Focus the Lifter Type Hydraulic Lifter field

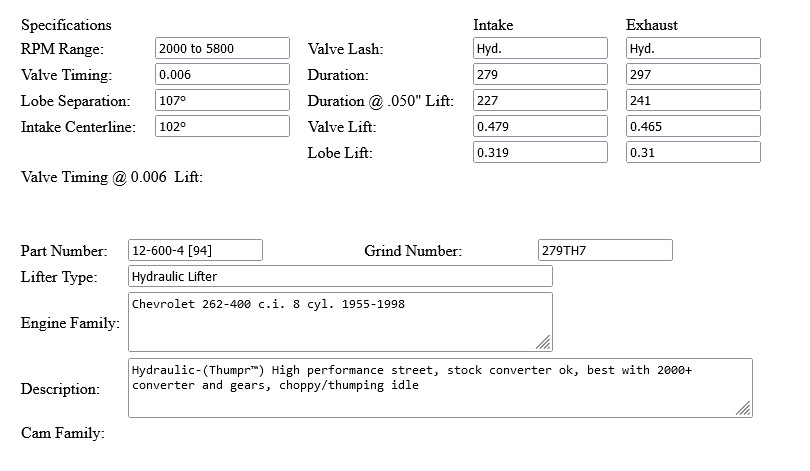(340, 276)
